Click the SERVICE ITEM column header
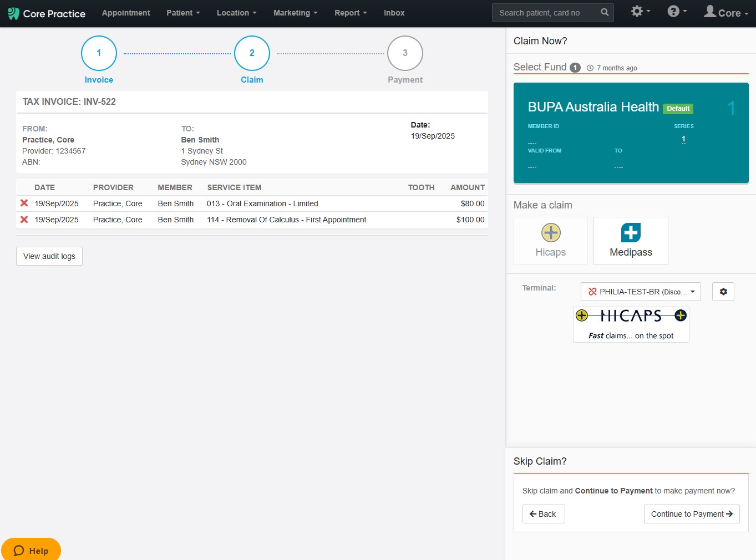This screenshot has width=756, height=560. tap(234, 187)
